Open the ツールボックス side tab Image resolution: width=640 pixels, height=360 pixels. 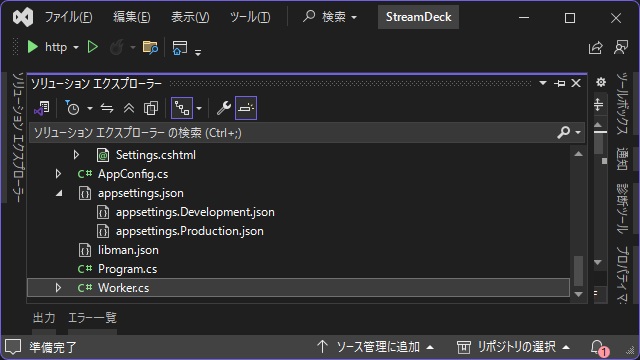(622, 104)
